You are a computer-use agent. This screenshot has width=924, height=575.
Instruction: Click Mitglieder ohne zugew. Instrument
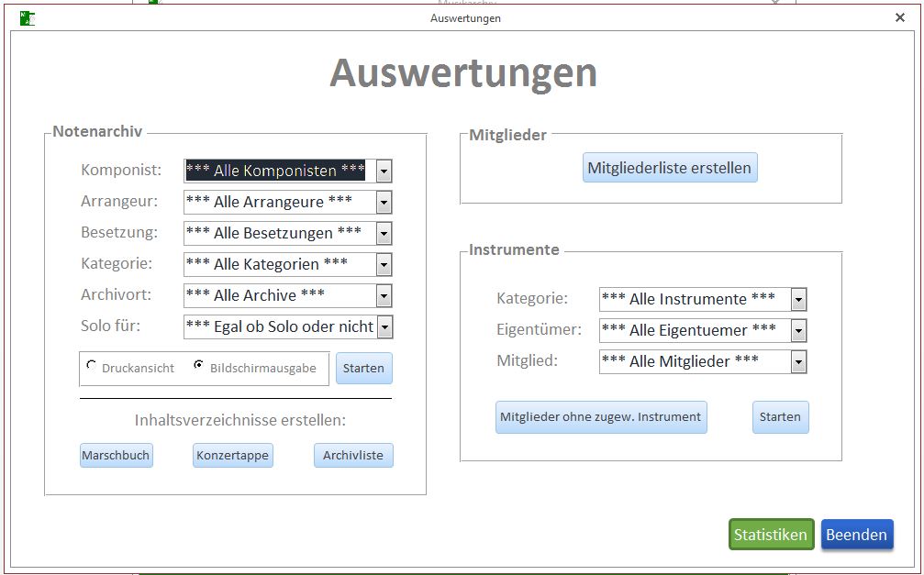(600, 417)
